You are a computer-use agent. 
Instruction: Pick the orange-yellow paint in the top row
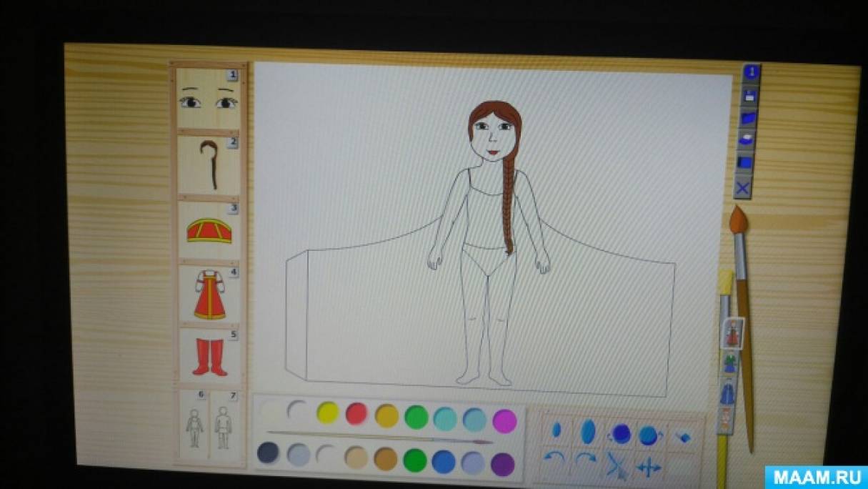(386, 415)
